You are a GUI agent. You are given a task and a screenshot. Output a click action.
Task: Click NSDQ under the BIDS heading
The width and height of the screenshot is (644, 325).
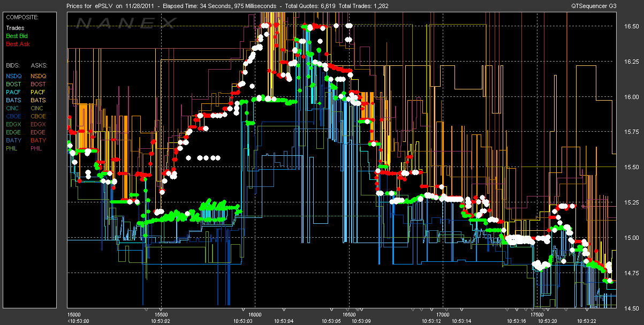pos(14,76)
